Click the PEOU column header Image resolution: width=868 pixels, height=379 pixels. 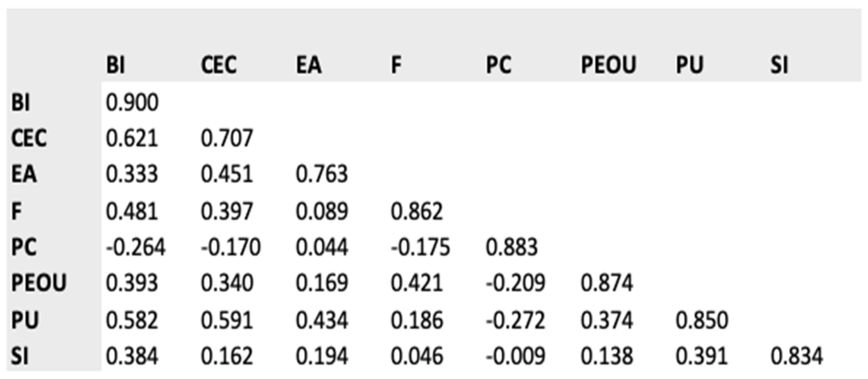[x=608, y=65]
